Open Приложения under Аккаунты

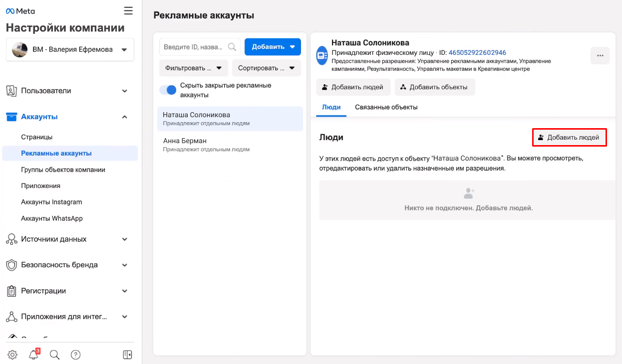tap(40, 185)
